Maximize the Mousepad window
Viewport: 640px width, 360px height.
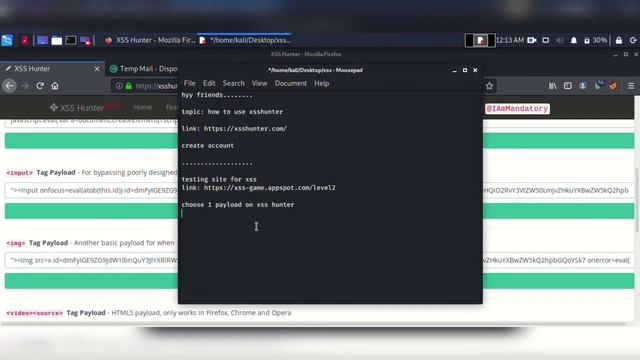(464, 70)
